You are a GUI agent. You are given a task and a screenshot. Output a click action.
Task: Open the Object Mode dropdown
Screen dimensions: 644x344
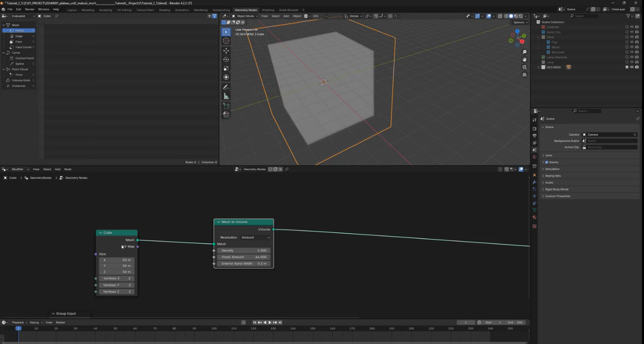pyautogui.click(x=245, y=16)
